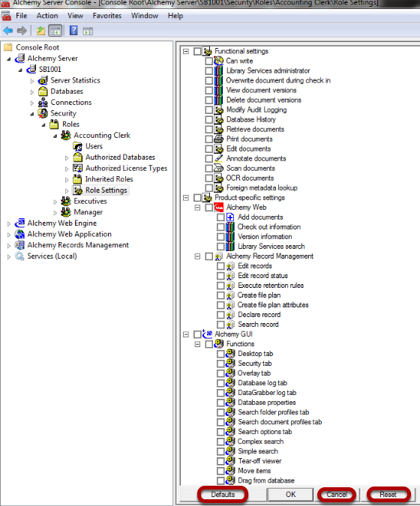Check Library Services administrator checkbox
This screenshot has width=420, height=506.
[x=208, y=70]
